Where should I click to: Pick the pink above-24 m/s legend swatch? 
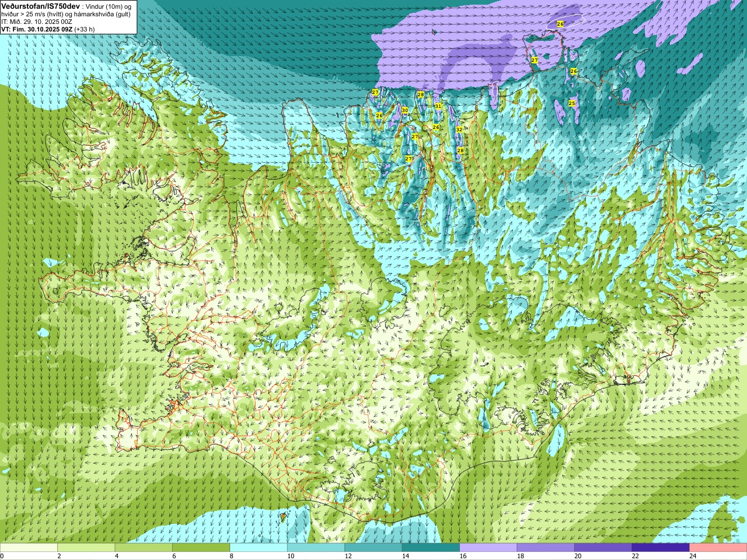click(x=718, y=548)
